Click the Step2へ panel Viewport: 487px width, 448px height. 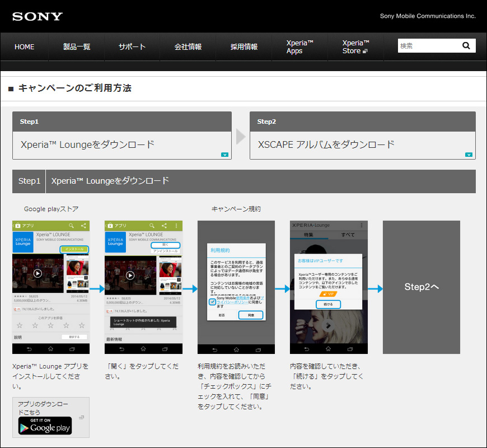(x=421, y=287)
